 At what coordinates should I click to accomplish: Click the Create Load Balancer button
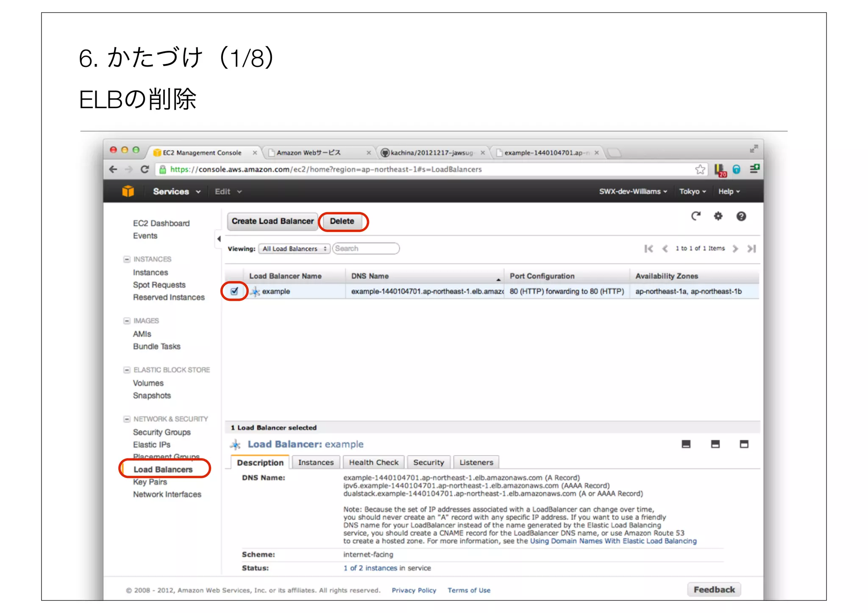pyautogui.click(x=273, y=221)
